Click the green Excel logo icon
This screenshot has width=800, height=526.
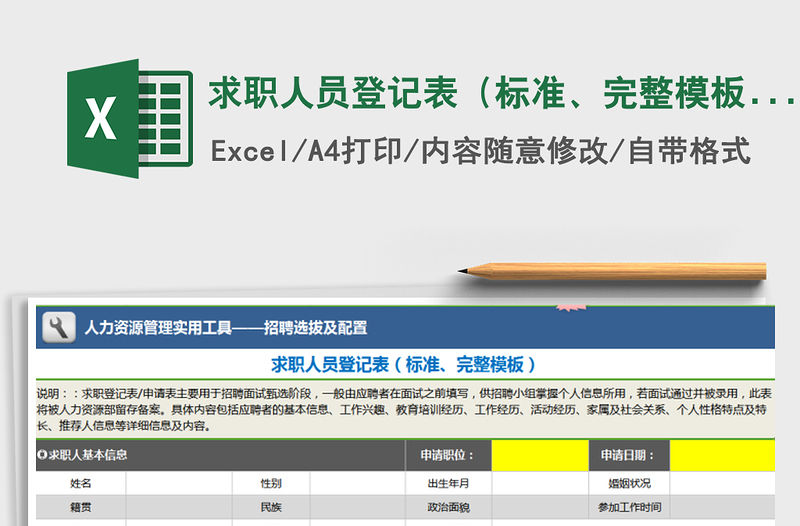(128, 119)
